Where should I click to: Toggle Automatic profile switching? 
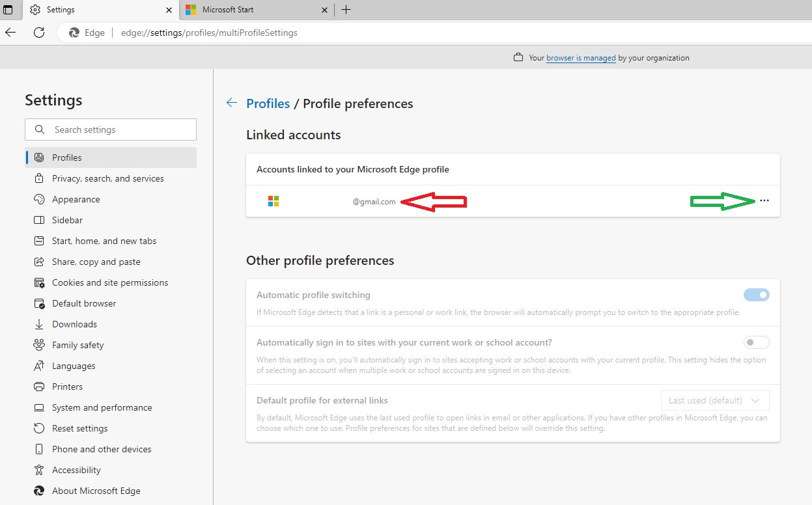[757, 295]
